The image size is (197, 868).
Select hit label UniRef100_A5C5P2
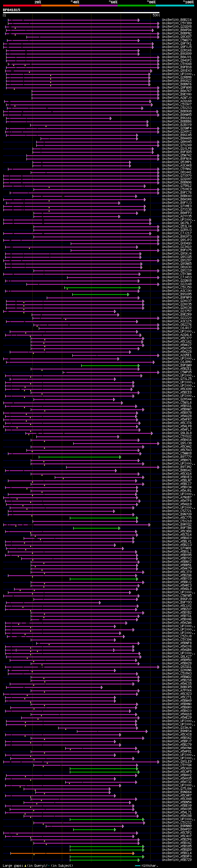(177, 833)
